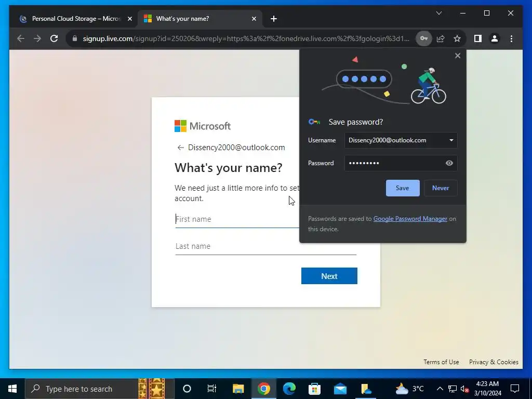Open the Chrome three-dot menu
532x399 pixels.
[511, 38]
